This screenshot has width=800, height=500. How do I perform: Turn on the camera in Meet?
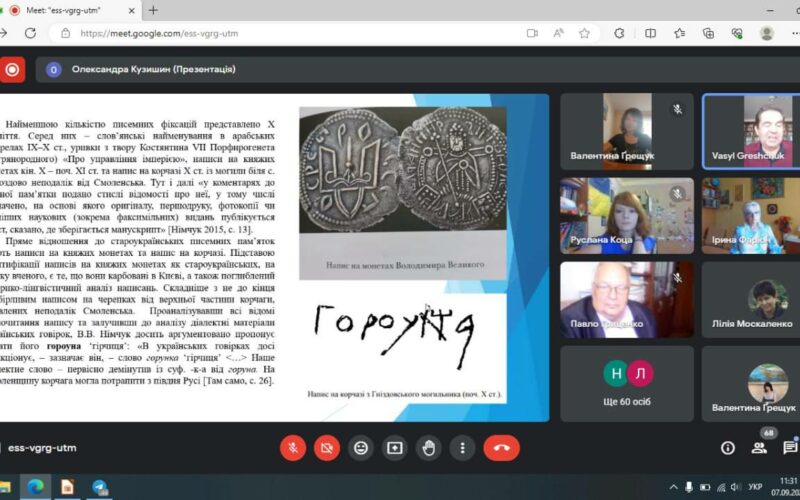click(327, 447)
